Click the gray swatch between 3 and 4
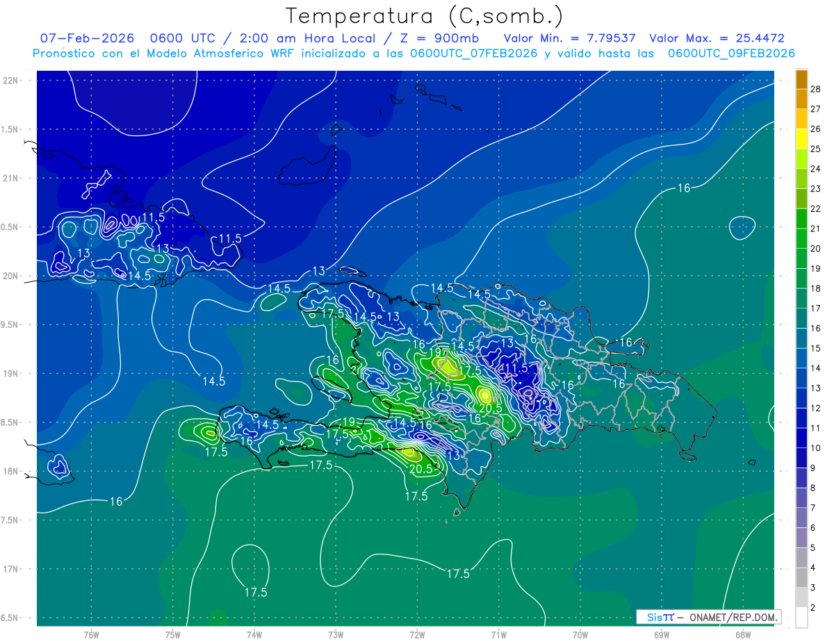This screenshot has height=644, width=834. (801, 577)
